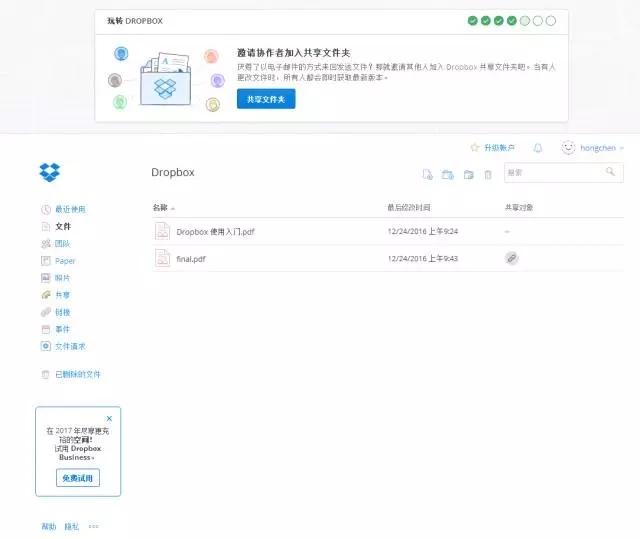Sort by the 名称 column header

(x=160, y=208)
